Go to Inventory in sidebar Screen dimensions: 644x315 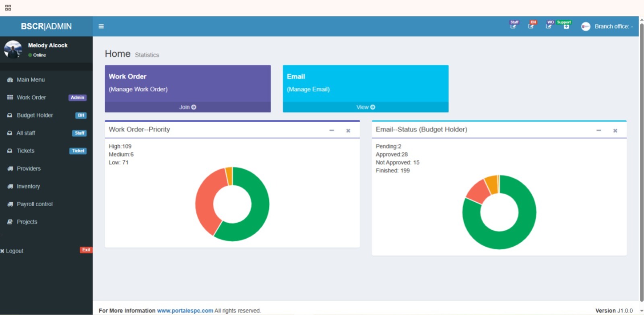28,186
